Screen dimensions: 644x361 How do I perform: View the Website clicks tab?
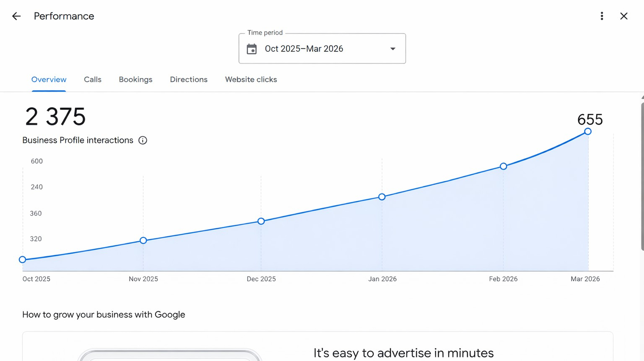(251, 80)
